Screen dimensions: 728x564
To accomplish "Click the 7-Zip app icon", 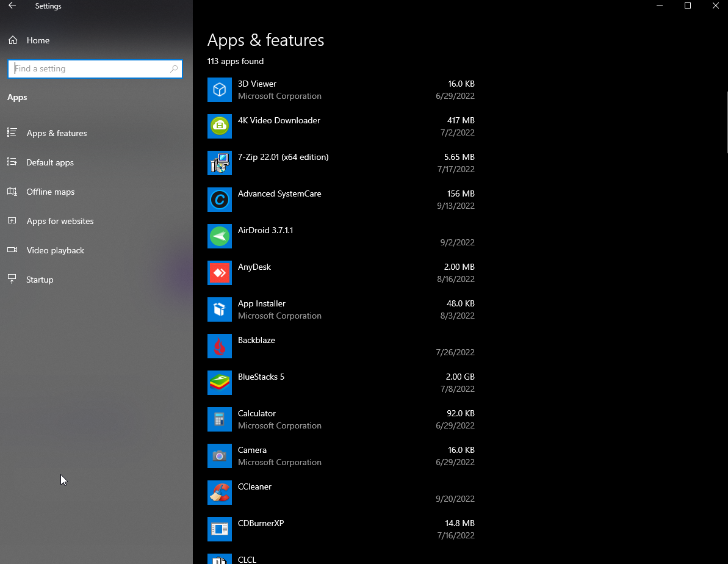I will click(x=220, y=163).
